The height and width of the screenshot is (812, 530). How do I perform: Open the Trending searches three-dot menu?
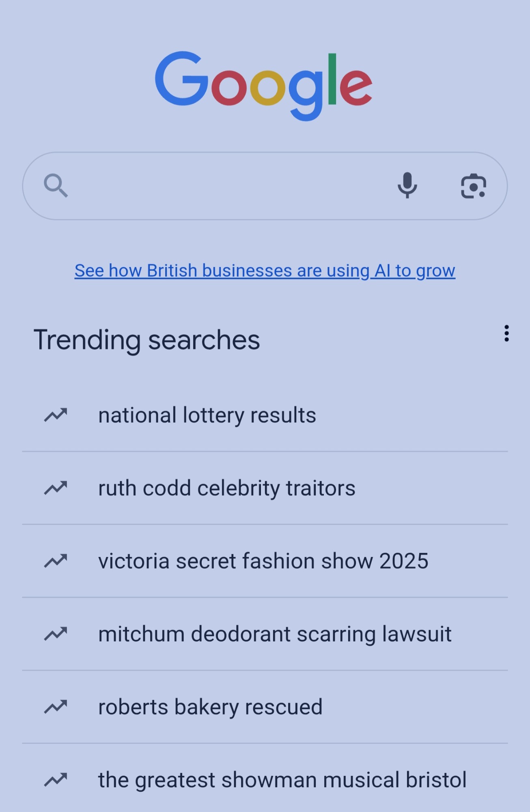pos(506,333)
